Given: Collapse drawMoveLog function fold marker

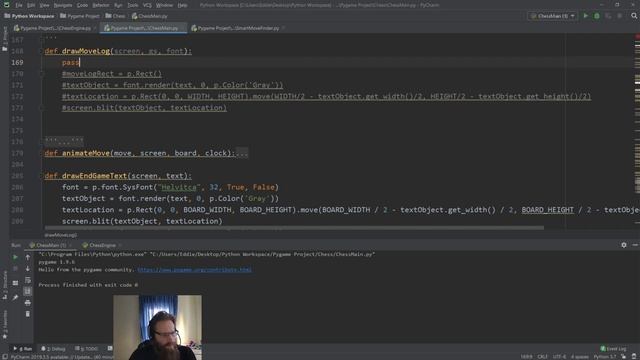Looking at the screenshot, I should tap(42, 51).
